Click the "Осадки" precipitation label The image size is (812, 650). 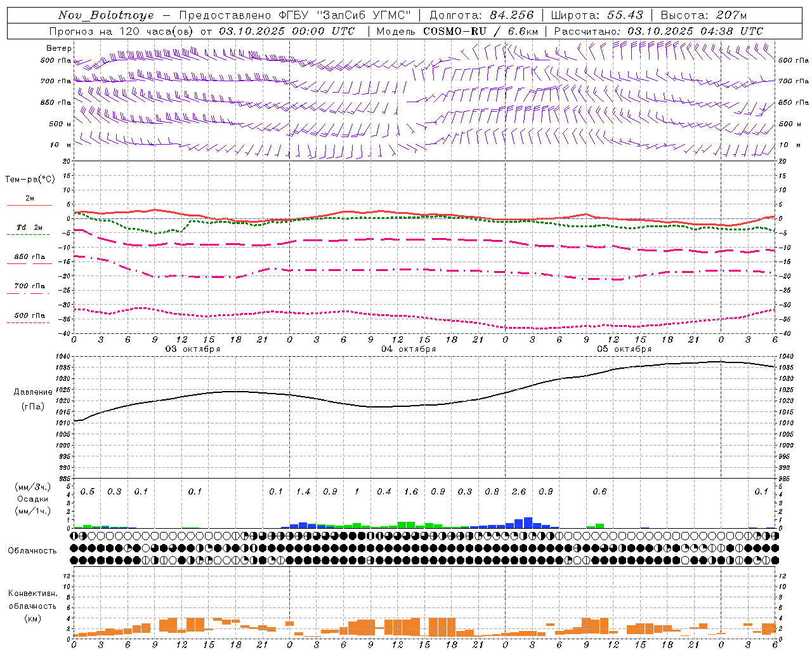pos(33,499)
